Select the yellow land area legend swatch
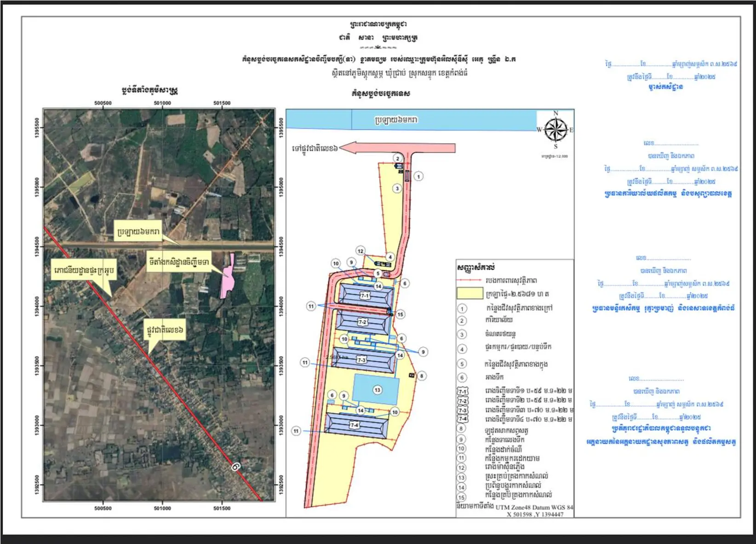The width and height of the screenshot is (756, 544). [470, 293]
